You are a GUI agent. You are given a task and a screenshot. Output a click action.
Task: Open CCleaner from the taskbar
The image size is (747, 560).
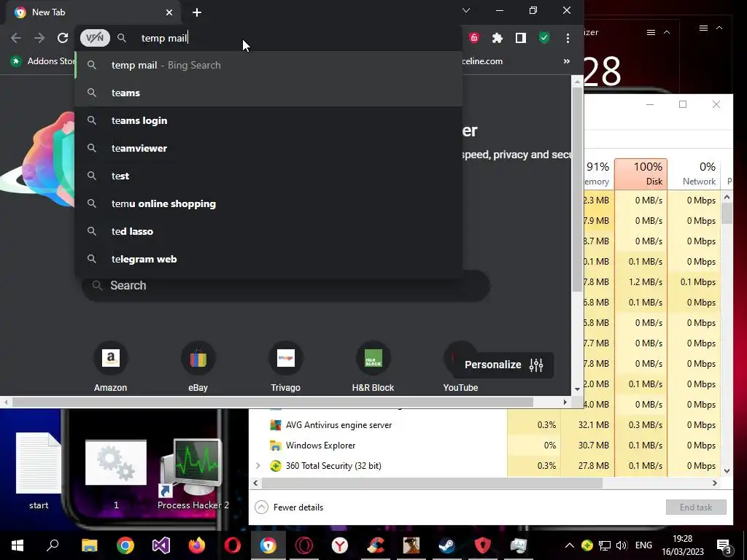(376, 545)
